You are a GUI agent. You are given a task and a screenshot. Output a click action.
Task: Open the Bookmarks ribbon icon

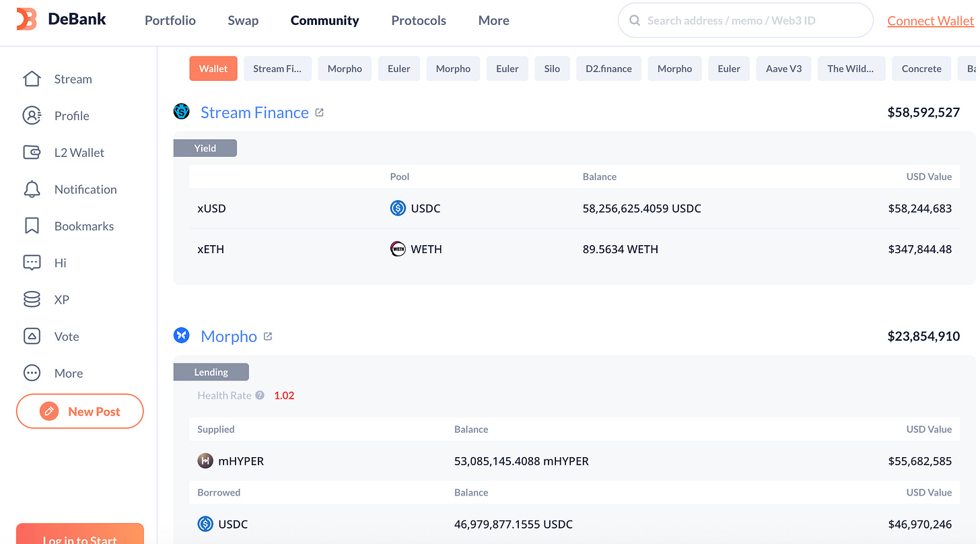click(x=32, y=226)
